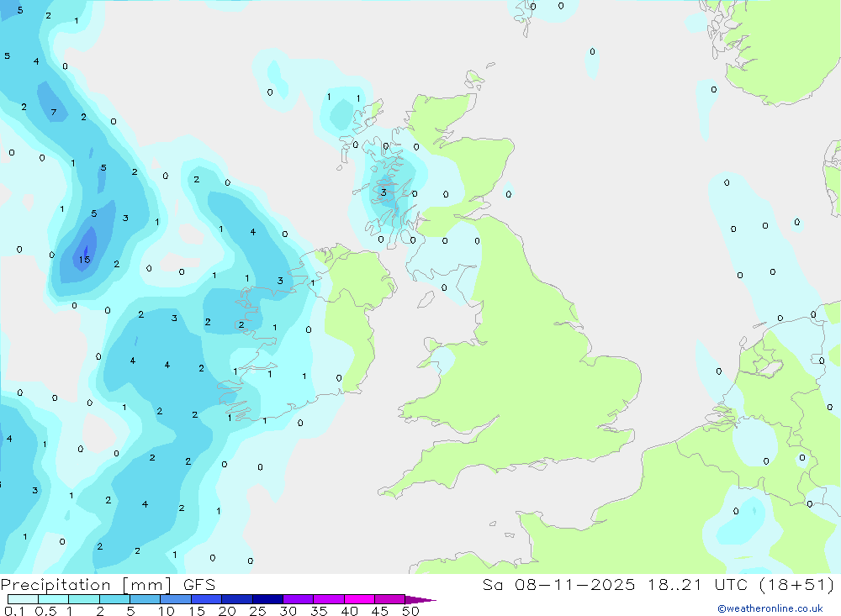The image size is (841, 616).
Task: Pick the 15–20 mm legend color swatch
Action: point(207,599)
